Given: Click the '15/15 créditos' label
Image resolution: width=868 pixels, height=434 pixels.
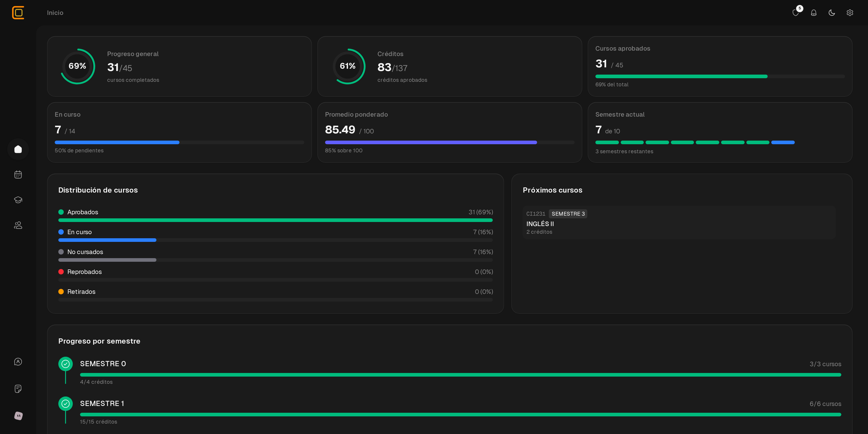Looking at the screenshot, I should [x=98, y=422].
